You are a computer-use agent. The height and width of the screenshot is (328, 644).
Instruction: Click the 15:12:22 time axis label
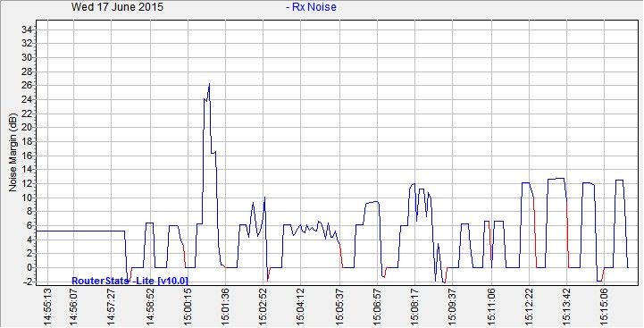(x=530, y=307)
